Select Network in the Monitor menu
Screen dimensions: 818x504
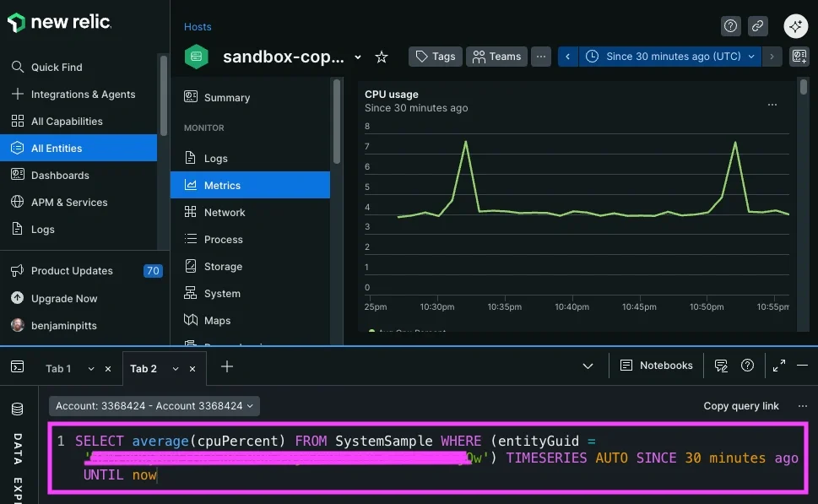point(223,212)
